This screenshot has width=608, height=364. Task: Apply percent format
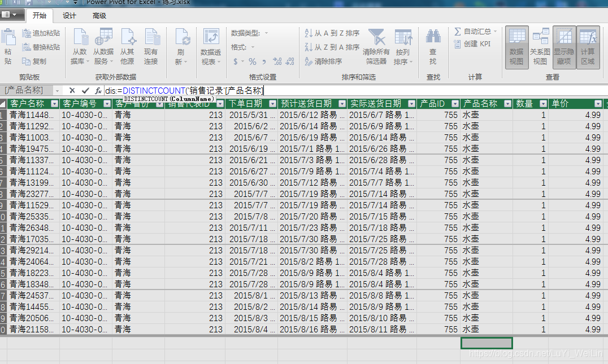point(253,62)
